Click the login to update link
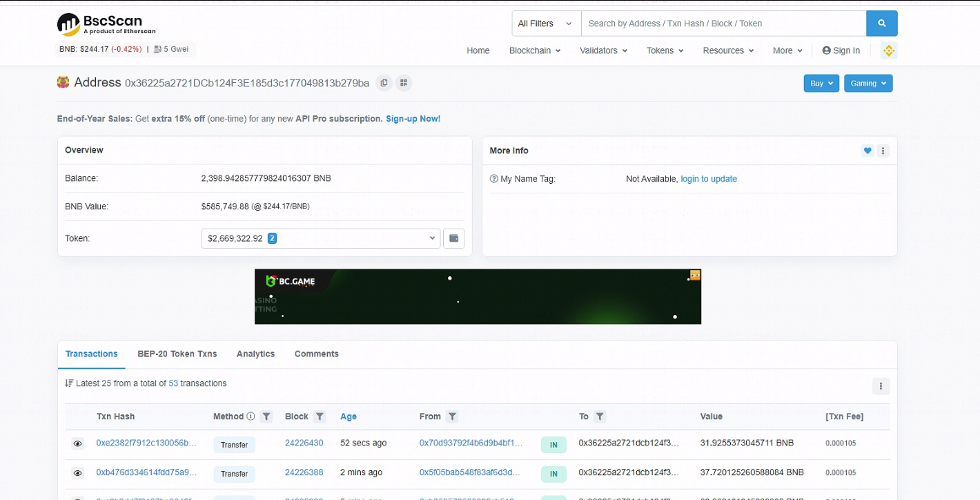This screenshot has height=500, width=980. (708, 179)
